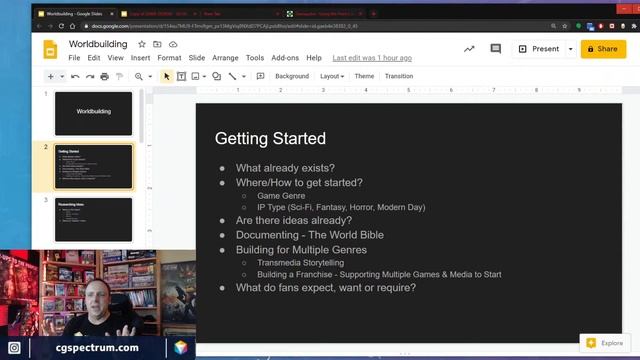The image size is (640, 360).
Task: Undo the last action
Action: click(x=75, y=76)
